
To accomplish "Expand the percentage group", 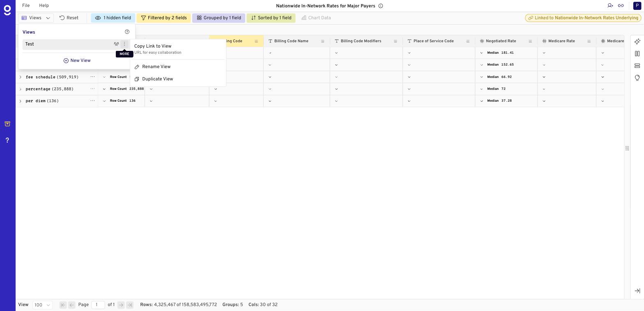I will pyautogui.click(x=20, y=89).
